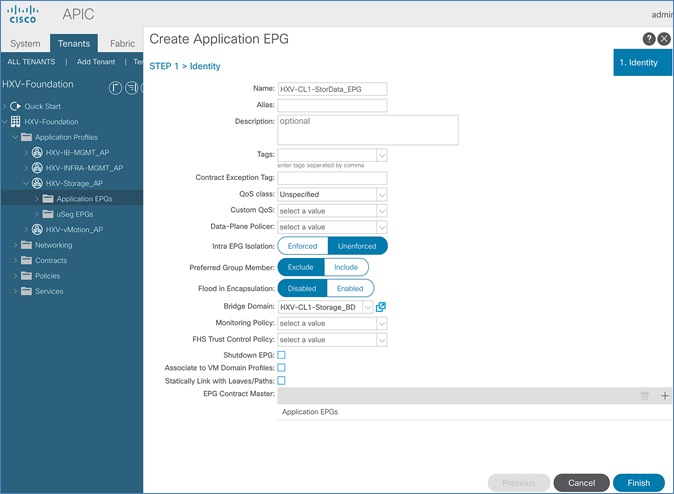The width and height of the screenshot is (674, 494).
Task: Select the Application EPGs tree row label
Action: [84, 199]
